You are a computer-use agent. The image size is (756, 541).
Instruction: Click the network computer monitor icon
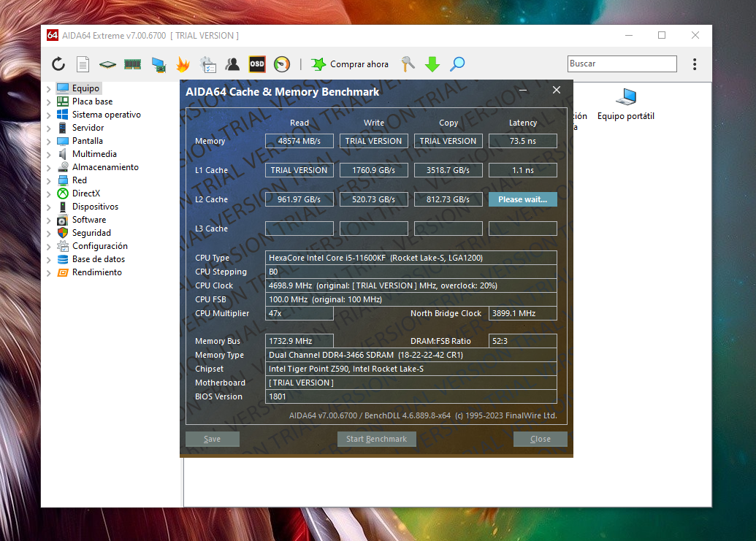click(159, 64)
